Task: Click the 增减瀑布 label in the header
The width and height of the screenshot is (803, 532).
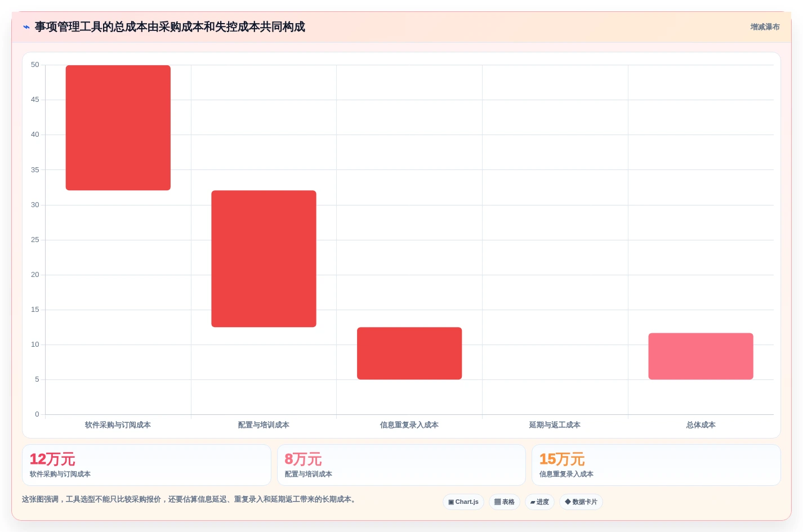Action: 765,27
